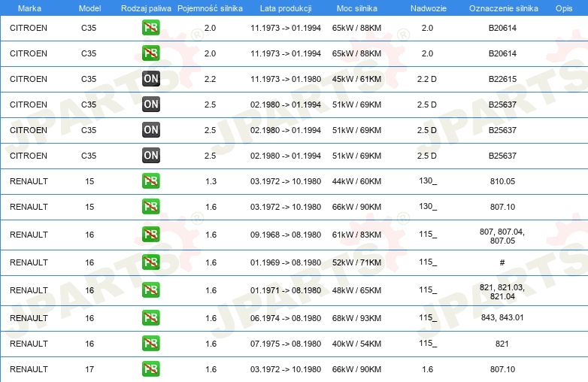This screenshot has width=588, height=382.
Task: Click the diesel ON icon in the B22615 row
Action: 150,79
